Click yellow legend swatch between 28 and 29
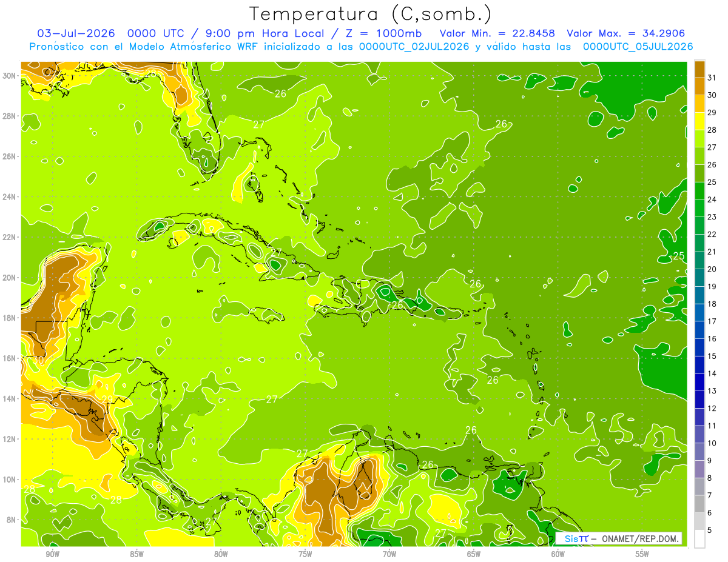 click(x=699, y=121)
